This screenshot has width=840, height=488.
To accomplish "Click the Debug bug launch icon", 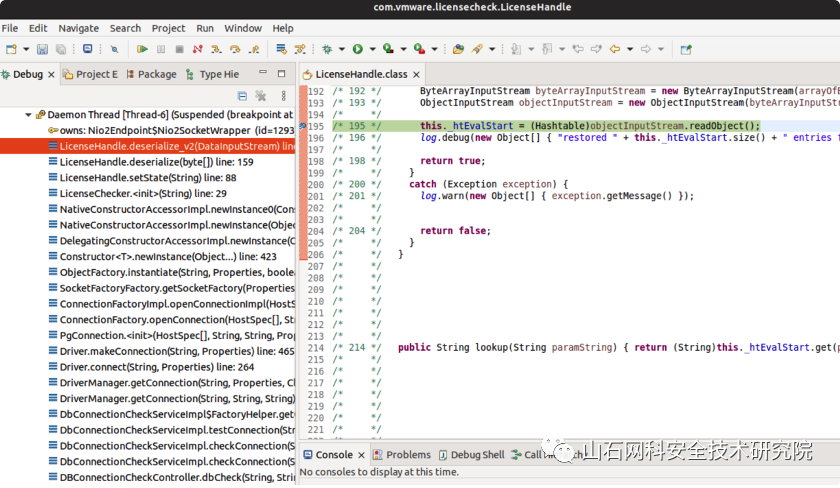I will coord(327,49).
